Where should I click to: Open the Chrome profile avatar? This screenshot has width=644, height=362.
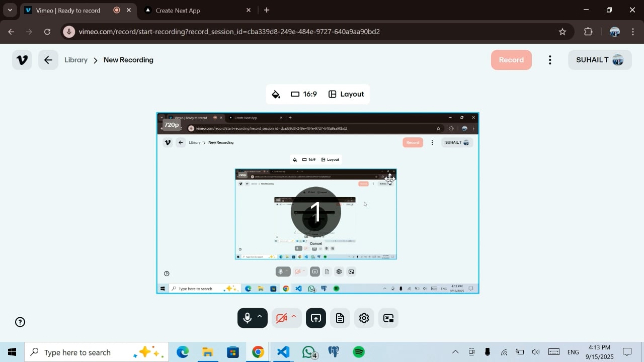(x=614, y=32)
